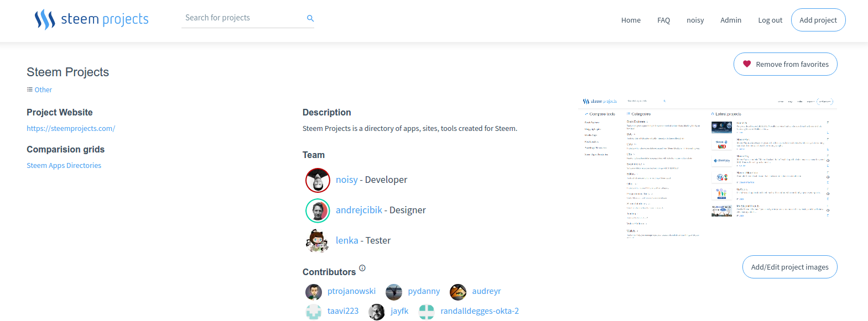
Task: Click noisy's team avatar
Action: pyautogui.click(x=318, y=180)
